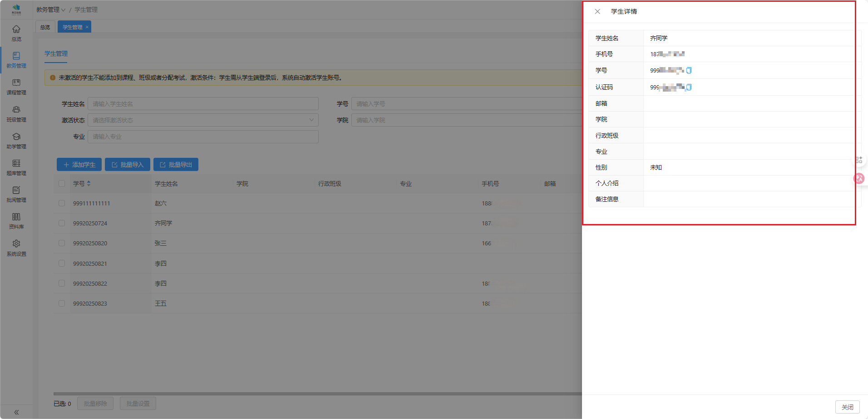Switch to the 总览 tab

point(45,27)
